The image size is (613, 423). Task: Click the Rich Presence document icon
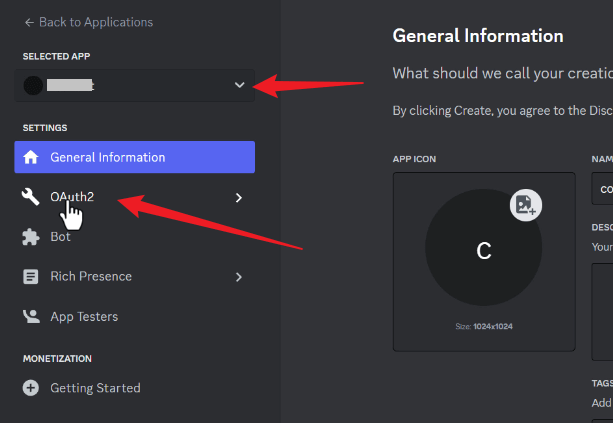coord(31,277)
